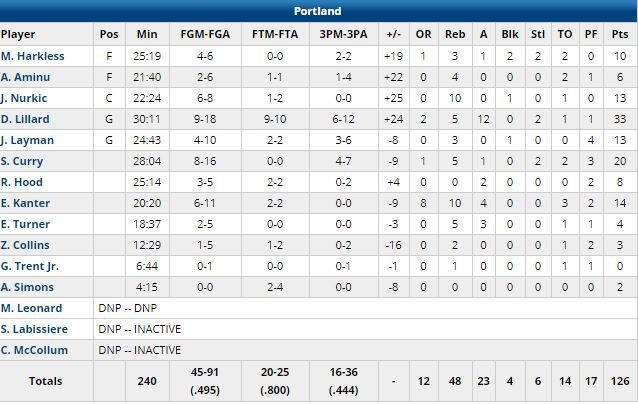Image resolution: width=638 pixels, height=404 pixels.
Task: Open G. Trent Jr. profile link
Action: point(30,266)
